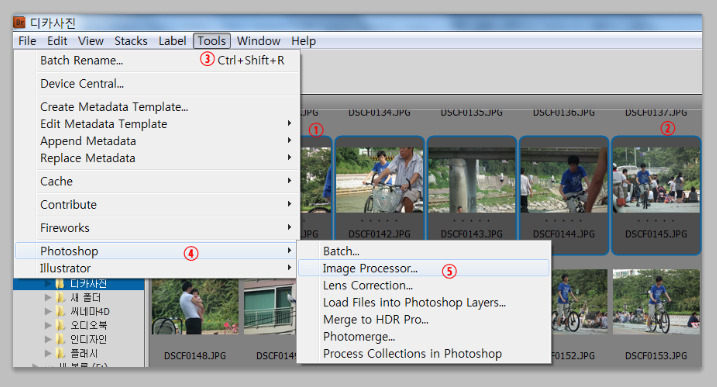
Task: Expand the 씨네마4D tree node
Action: (48, 312)
